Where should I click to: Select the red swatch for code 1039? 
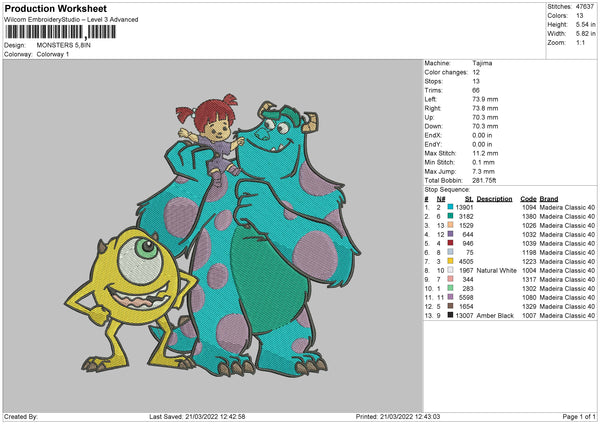tap(450, 243)
